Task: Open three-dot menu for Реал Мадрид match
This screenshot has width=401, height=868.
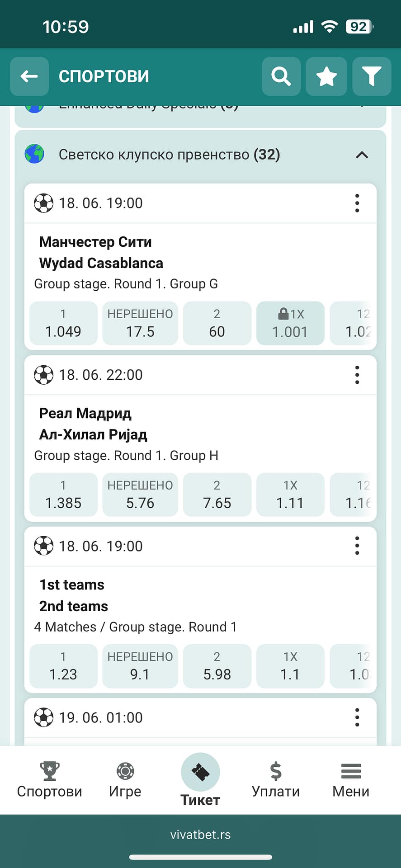Action: [357, 375]
